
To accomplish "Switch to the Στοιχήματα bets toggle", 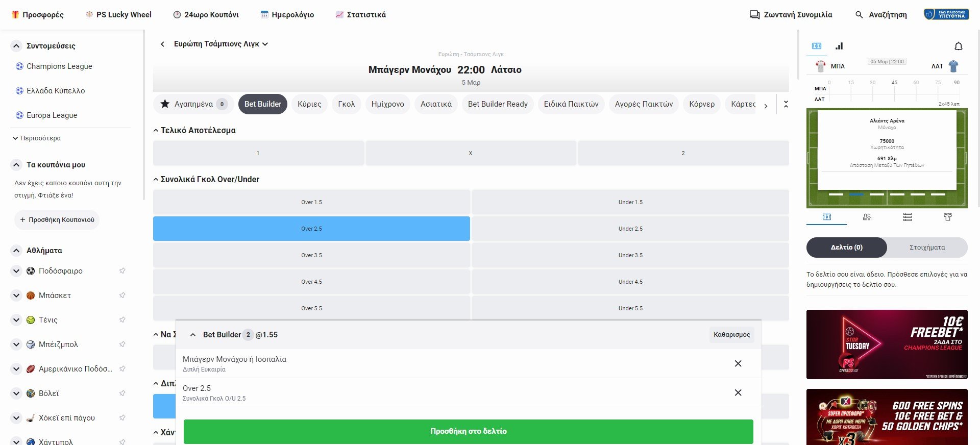I will [927, 248].
